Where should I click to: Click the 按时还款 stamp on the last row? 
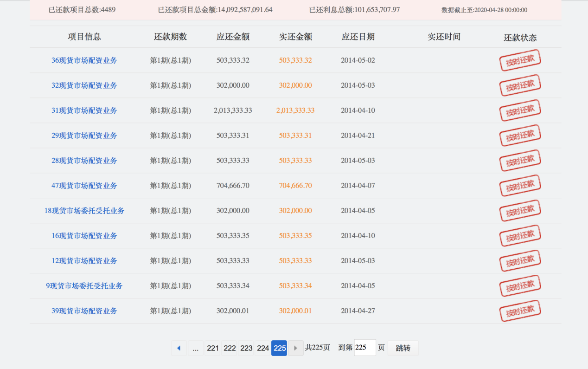click(520, 310)
